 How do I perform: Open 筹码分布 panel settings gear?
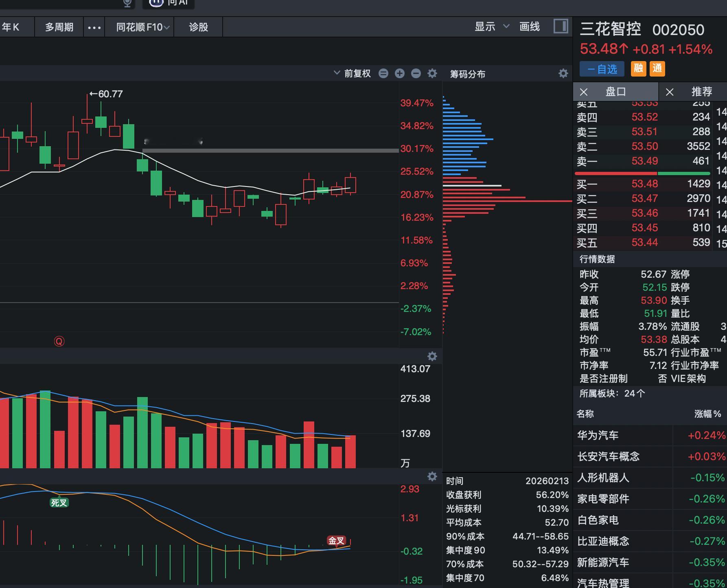pyautogui.click(x=563, y=73)
